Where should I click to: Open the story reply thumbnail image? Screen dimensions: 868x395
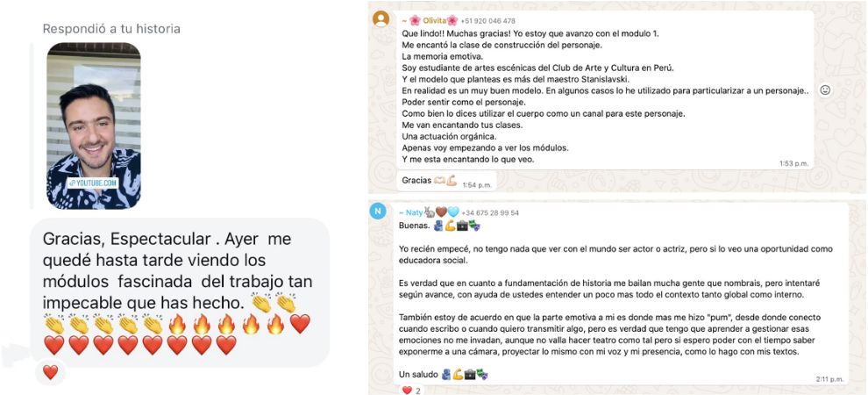pyautogui.click(x=93, y=126)
